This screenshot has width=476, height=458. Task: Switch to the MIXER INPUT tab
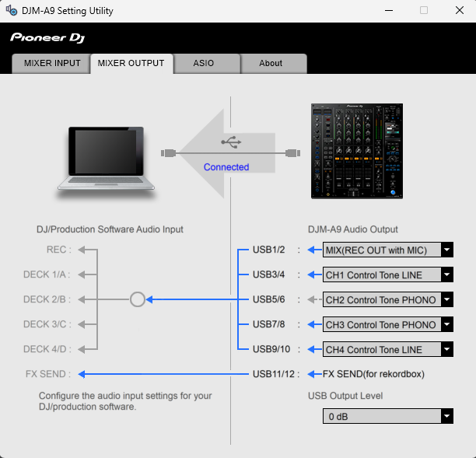[51, 64]
